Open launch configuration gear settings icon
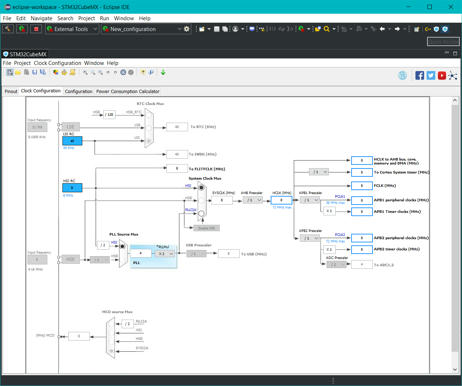The height and width of the screenshot is (386, 462). 187,29
